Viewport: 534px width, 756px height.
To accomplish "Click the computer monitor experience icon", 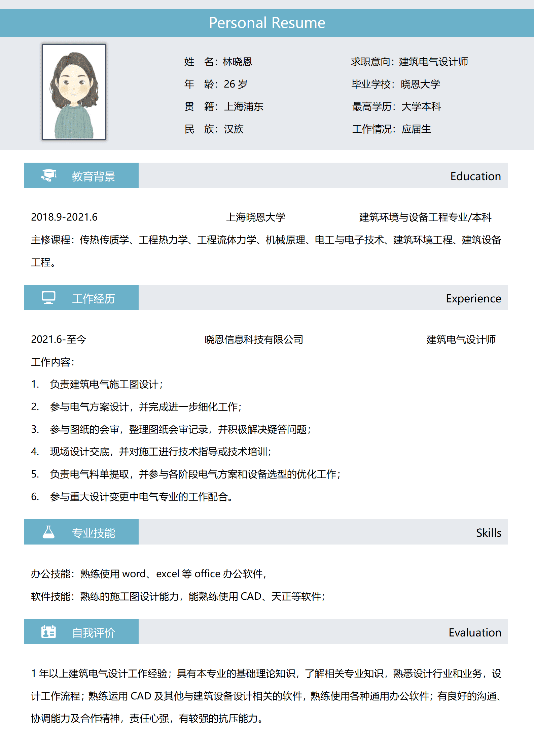I will (48, 298).
